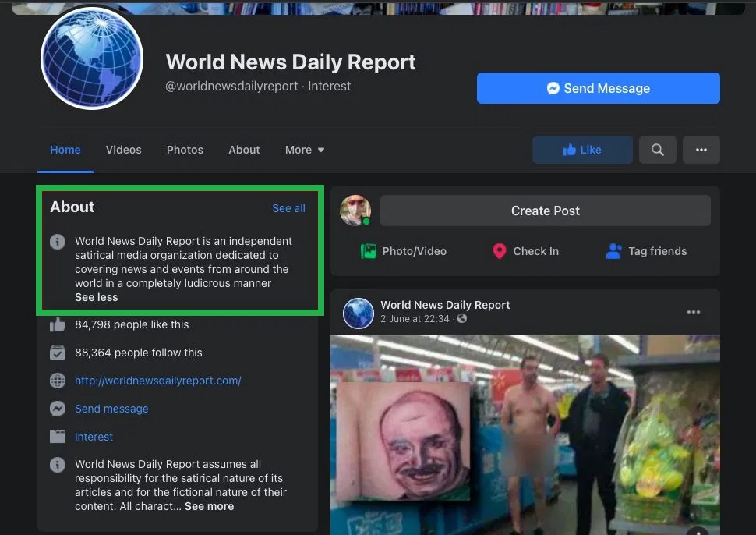Screen dimensions: 756x535
Task: Open the page options three-dot button
Action: 701,150
